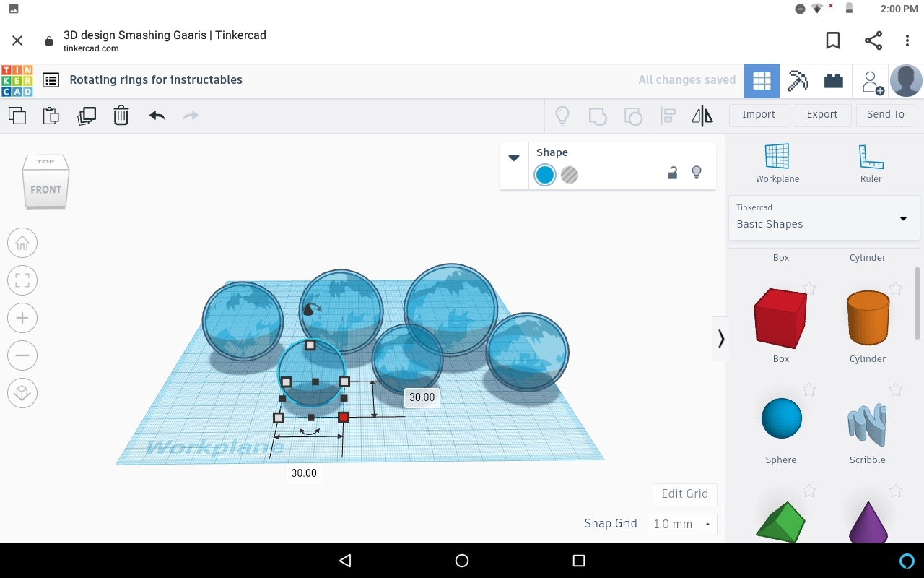The height and width of the screenshot is (578, 924).
Task: Click the Home view button
Action: tap(22, 243)
